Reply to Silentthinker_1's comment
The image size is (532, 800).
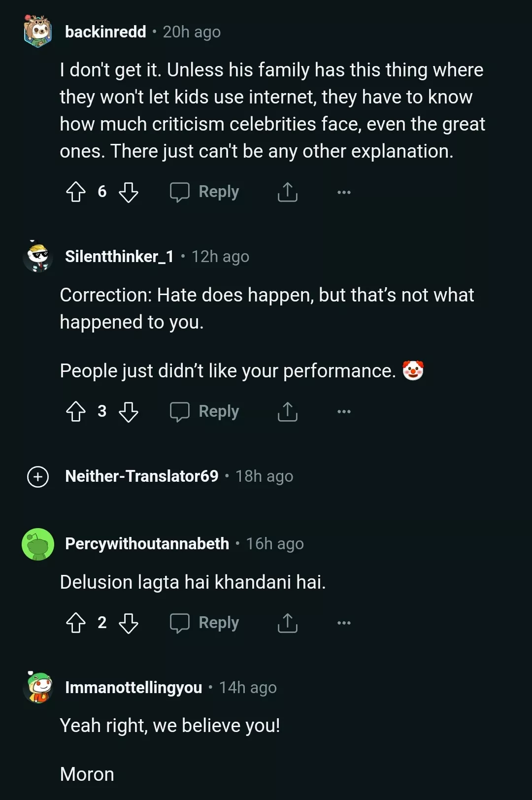(205, 411)
